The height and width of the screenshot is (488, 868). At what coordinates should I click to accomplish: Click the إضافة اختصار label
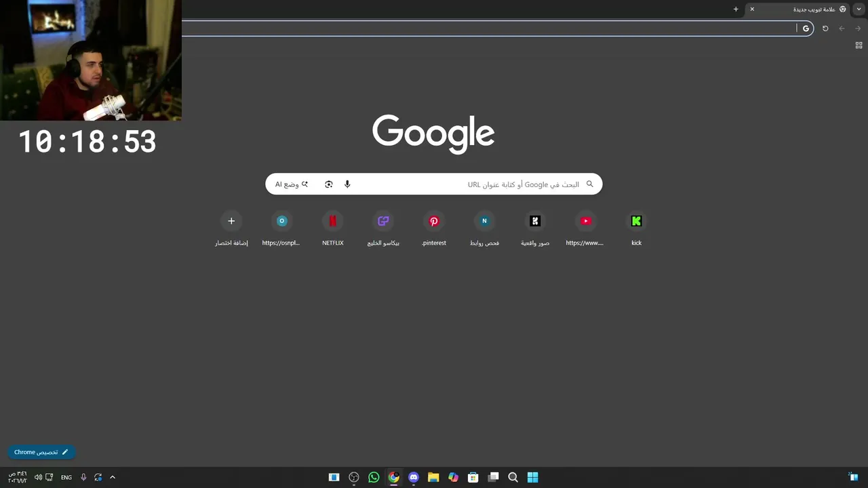coord(231,243)
